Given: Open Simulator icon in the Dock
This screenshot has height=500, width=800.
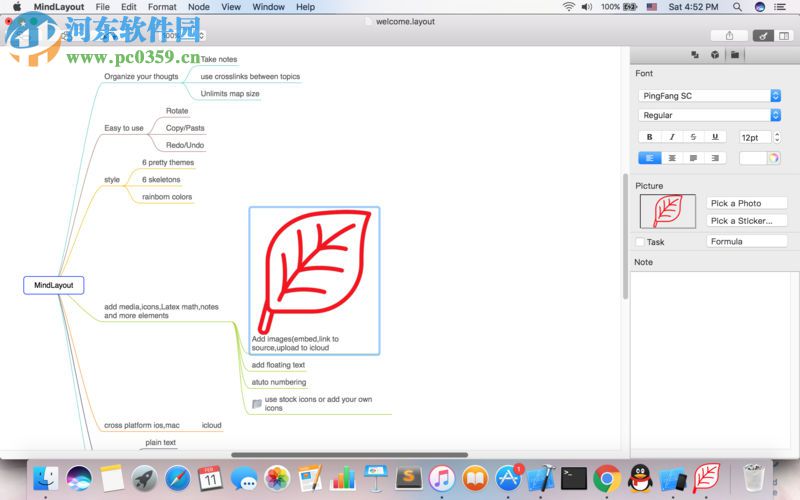Looking at the screenshot, I should [x=673, y=478].
